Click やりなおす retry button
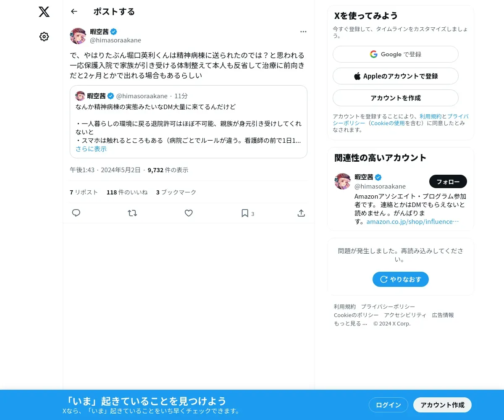Screen dimensions: 504x420 tap(401, 279)
